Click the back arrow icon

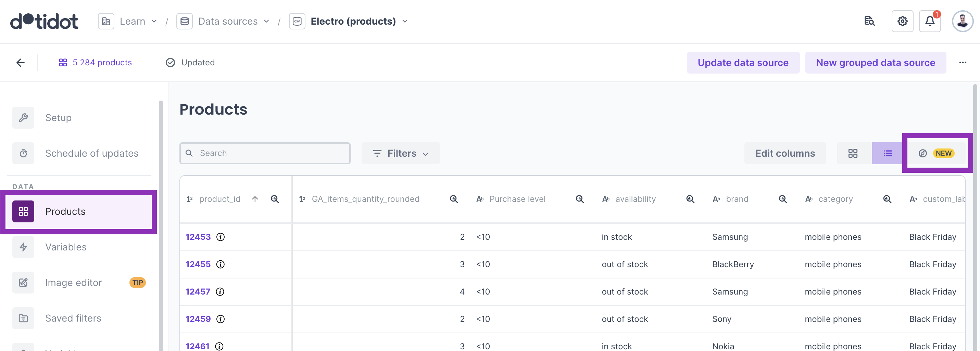pyautogui.click(x=21, y=62)
